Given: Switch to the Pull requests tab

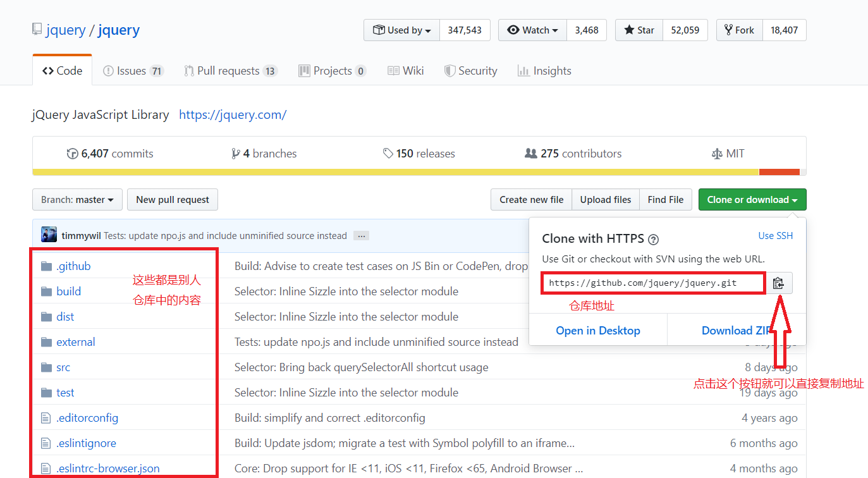Looking at the screenshot, I should [231, 71].
